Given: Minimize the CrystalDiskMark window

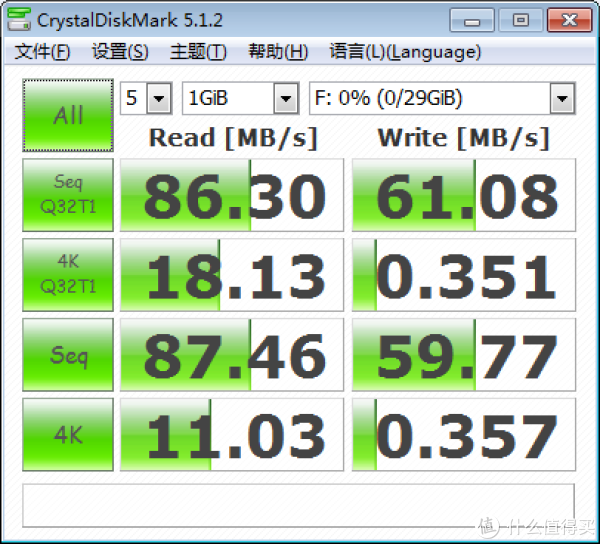Looking at the screenshot, I should pos(472,20).
